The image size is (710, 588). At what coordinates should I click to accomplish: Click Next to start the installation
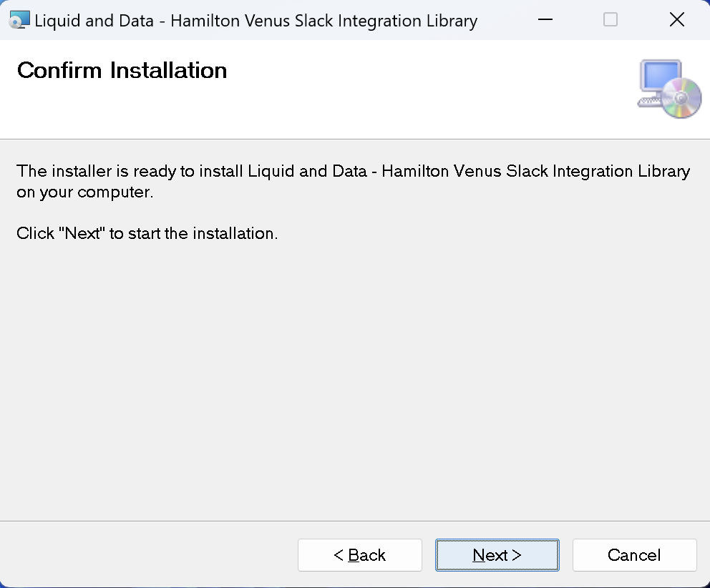coord(497,555)
